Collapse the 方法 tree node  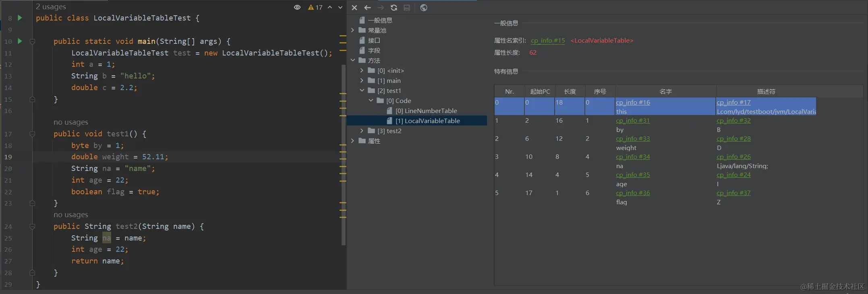pos(353,60)
